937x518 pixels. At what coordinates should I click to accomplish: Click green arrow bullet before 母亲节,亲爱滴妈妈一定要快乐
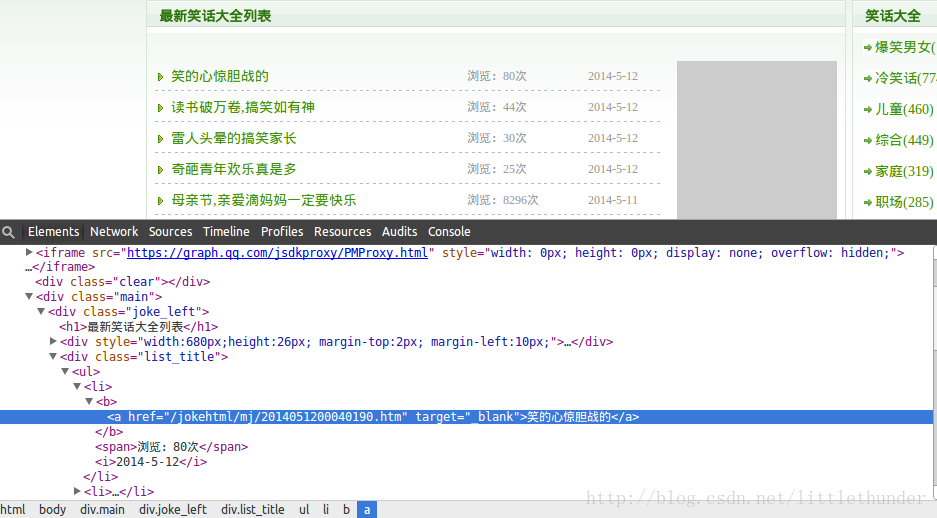tap(160, 201)
